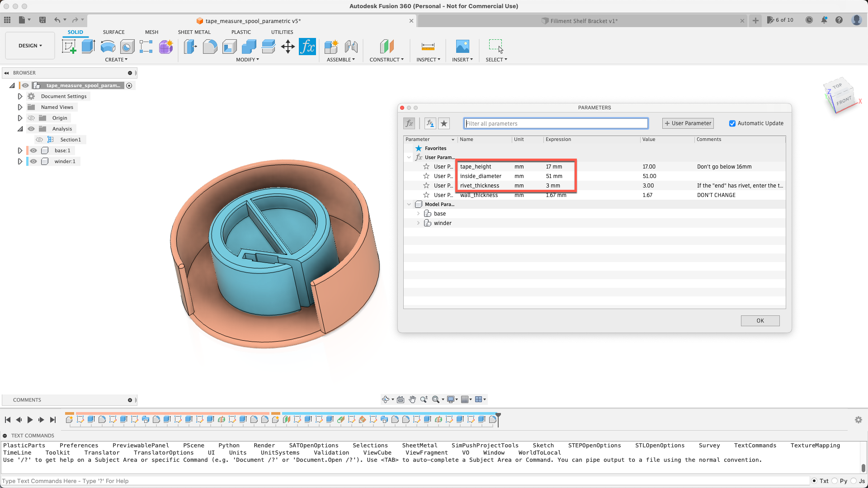Expand the base group in Model Parameters
Image resolution: width=868 pixels, height=488 pixels.
(x=418, y=213)
